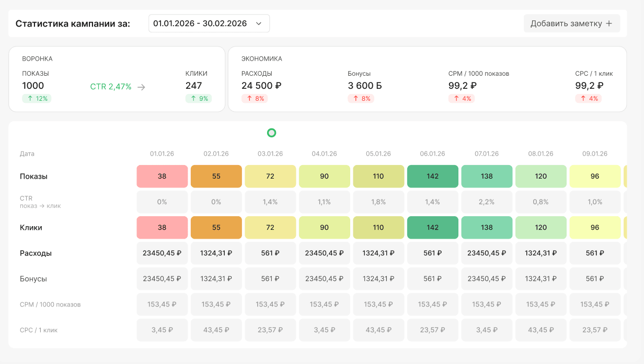This screenshot has width=644, height=364.
Task: Click the CPC 43,45 ₽ cell for 08.01.26
Action: click(541, 330)
